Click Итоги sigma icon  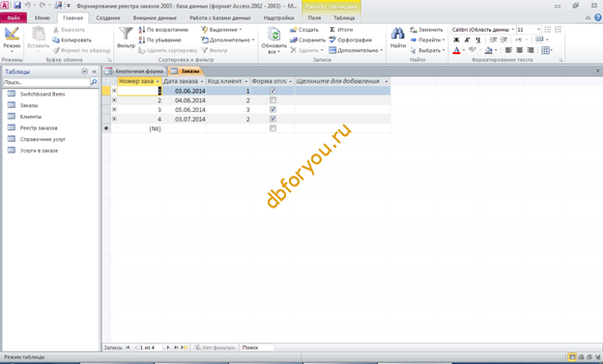[x=332, y=30]
